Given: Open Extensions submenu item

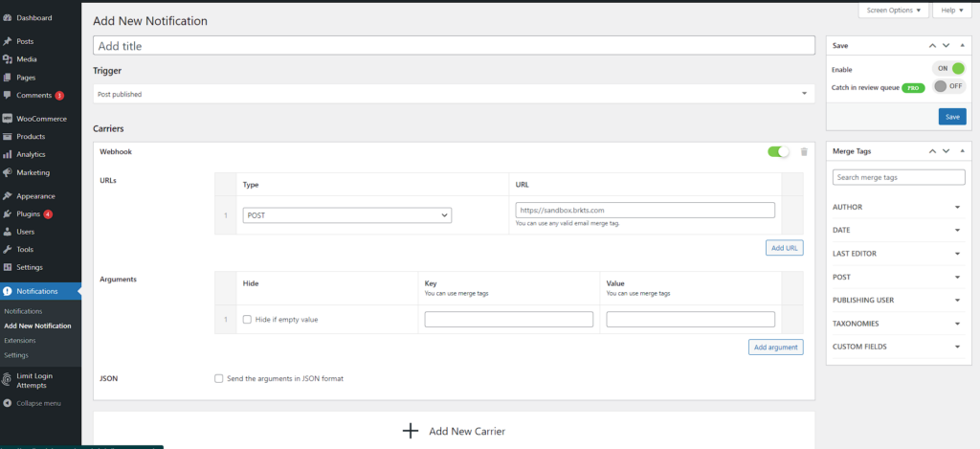Looking at the screenshot, I should 20,340.
